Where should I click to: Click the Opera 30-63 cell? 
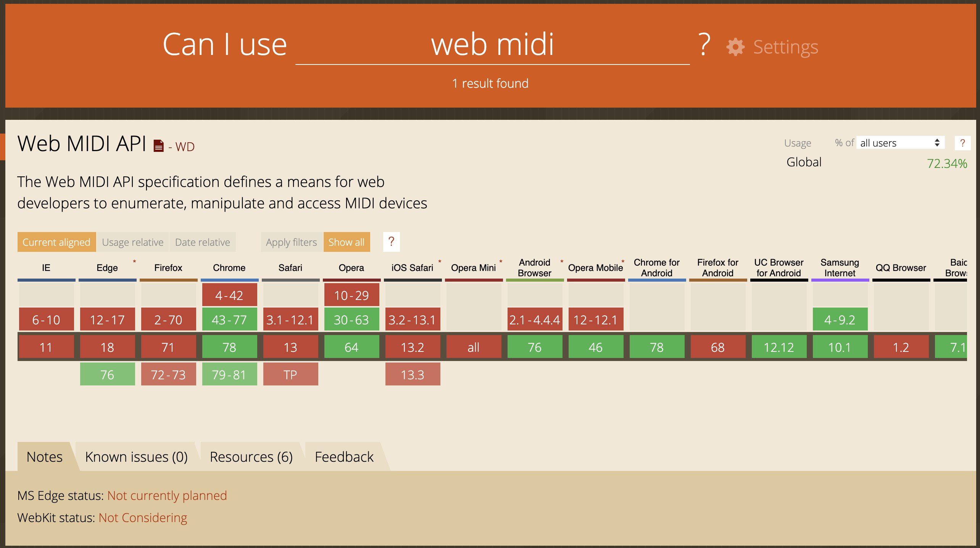(x=351, y=319)
